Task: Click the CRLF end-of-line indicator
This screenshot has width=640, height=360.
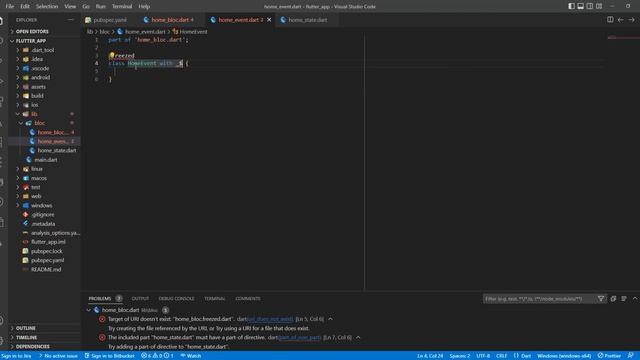Action: 502,356
